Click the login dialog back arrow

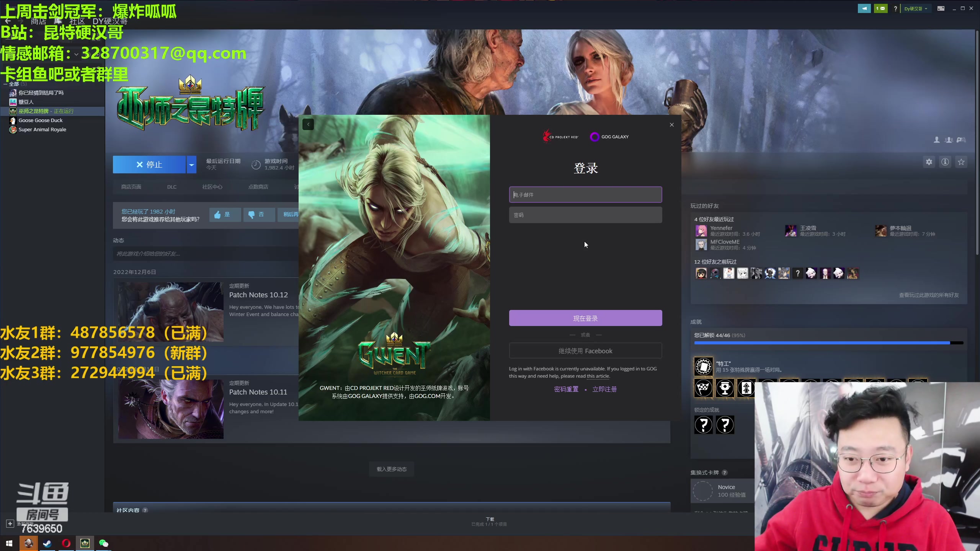coord(308,124)
